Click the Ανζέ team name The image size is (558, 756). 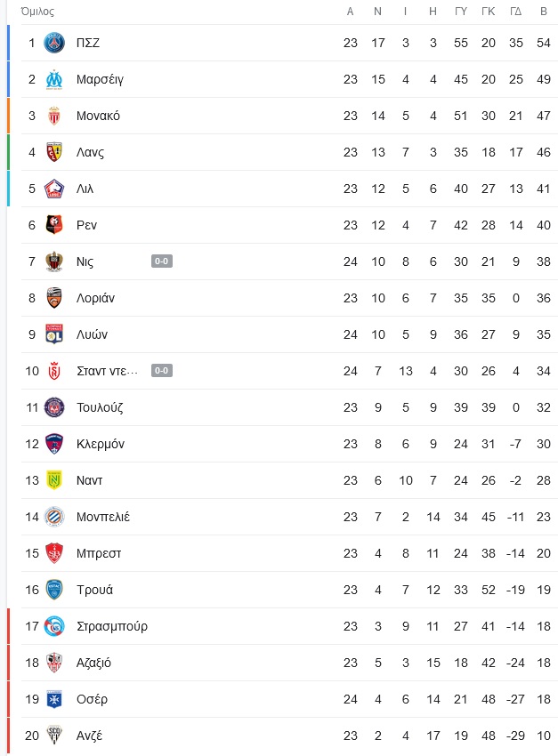click(89, 736)
